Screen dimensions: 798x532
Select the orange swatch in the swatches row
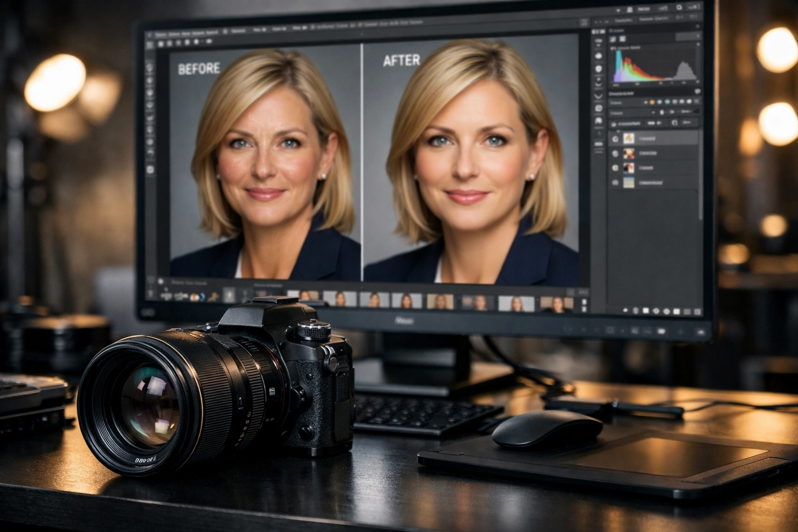click(x=652, y=101)
